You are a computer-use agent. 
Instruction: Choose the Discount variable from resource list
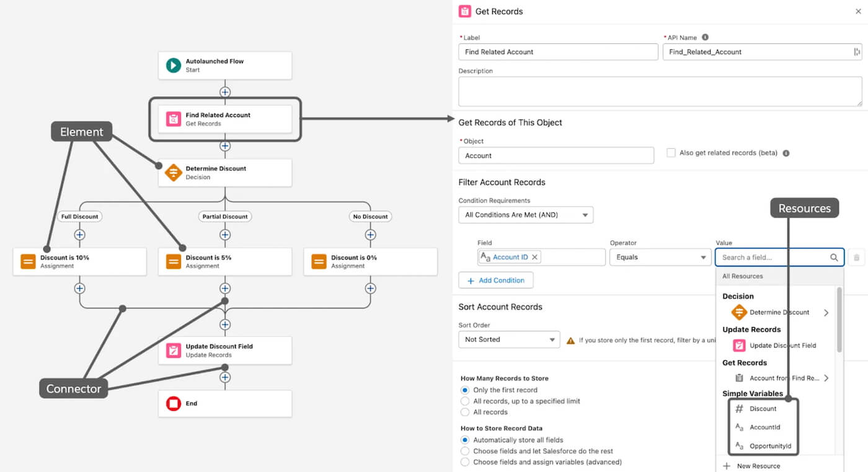pos(763,409)
